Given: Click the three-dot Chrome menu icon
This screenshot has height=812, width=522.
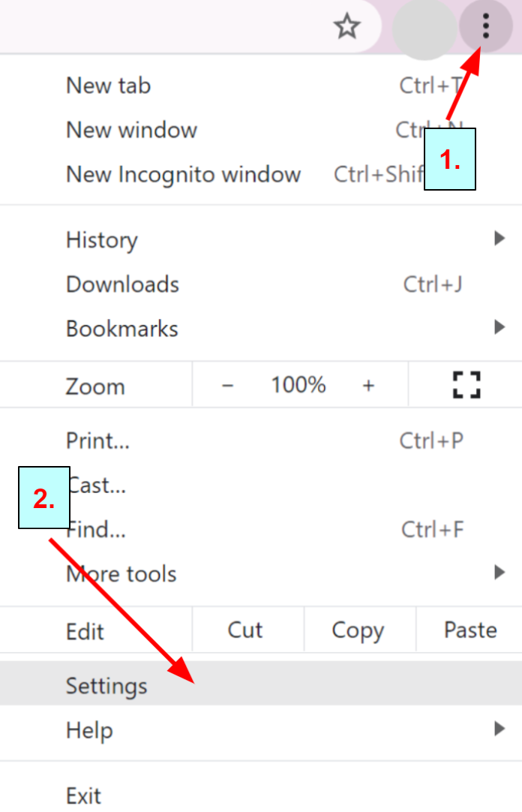Looking at the screenshot, I should [486, 27].
